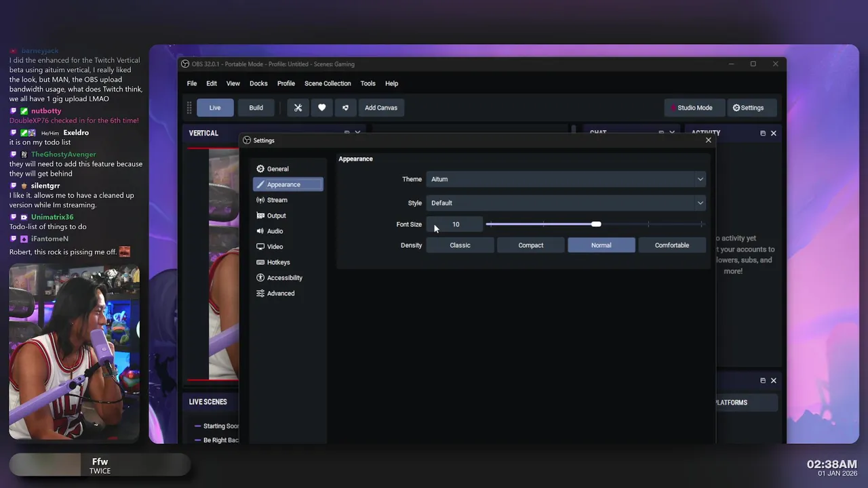The height and width of the screenshot is (488, 868).
Task: Click the Add Canvas button
Action: [x=381, y=108]
